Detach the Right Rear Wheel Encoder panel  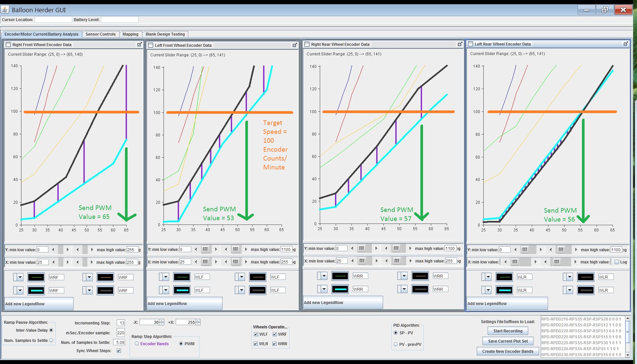click(x=460, y=44)
